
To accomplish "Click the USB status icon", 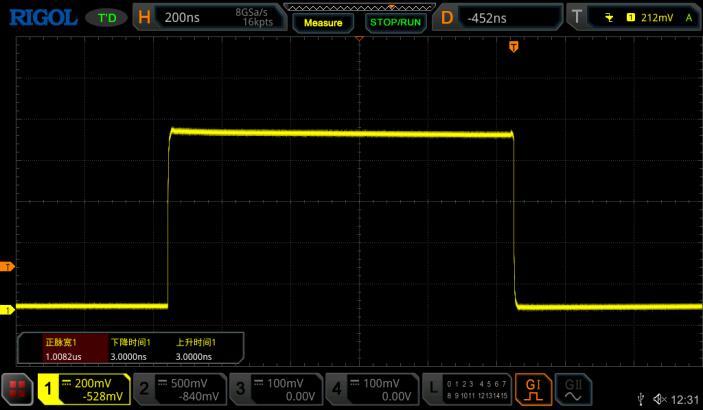I will (640, 398).
